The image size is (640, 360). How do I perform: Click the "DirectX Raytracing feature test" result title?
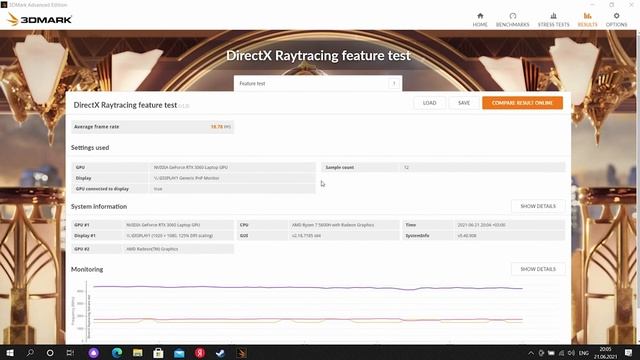(x=125, y=105)
